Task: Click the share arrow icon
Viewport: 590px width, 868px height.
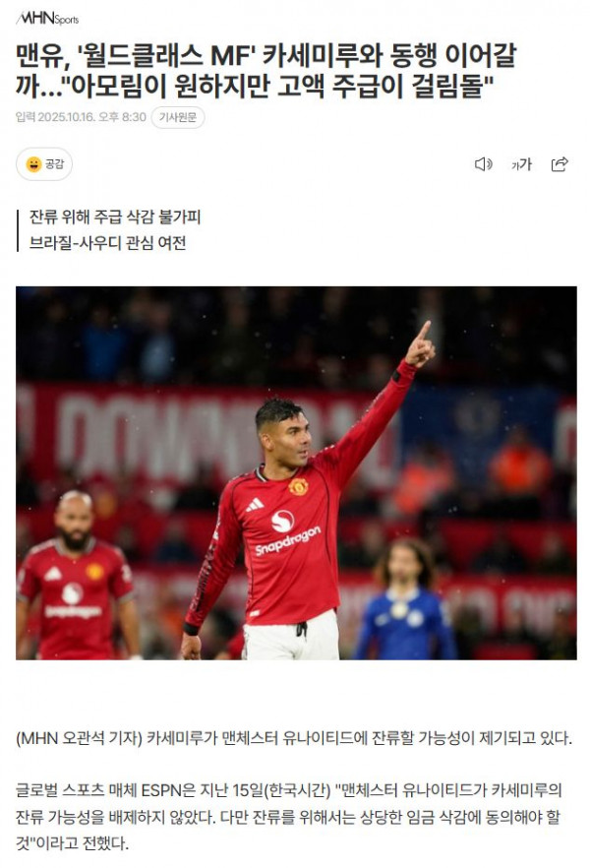Action: (x=560, y=163)
